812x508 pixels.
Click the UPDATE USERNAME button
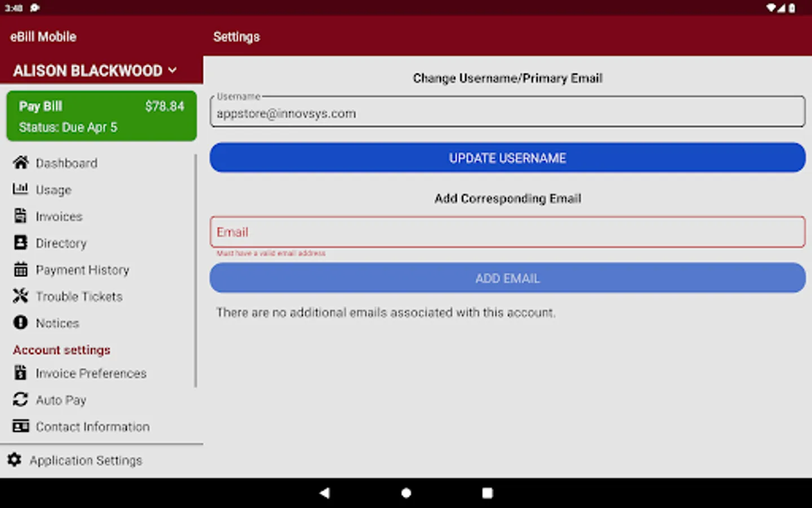[507, 157]
